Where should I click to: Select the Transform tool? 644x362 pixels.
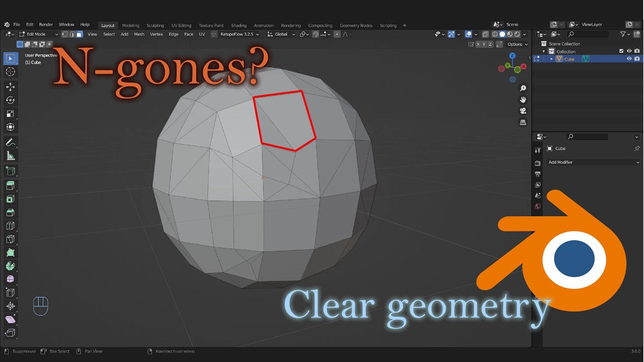pyautogui.click(x=10, y=127)
